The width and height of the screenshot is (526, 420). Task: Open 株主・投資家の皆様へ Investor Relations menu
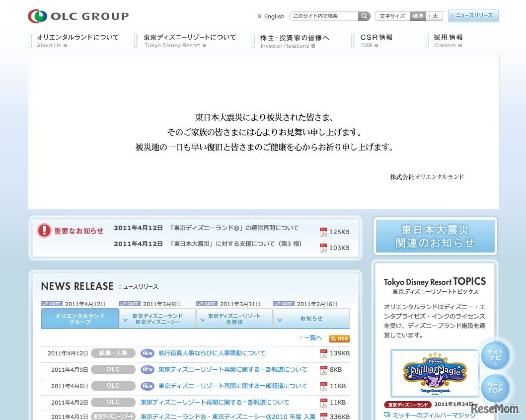pyautogui.click(x=294, y=41)
